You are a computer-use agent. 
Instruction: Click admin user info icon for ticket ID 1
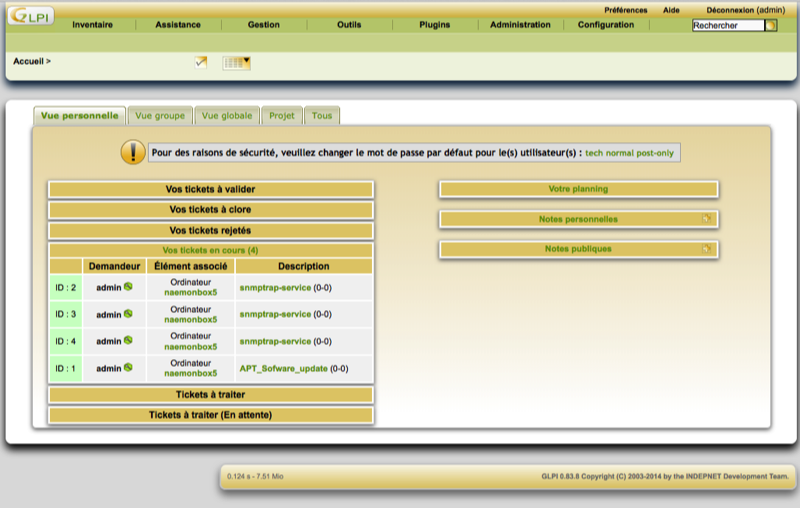click(x=128, y=368)
